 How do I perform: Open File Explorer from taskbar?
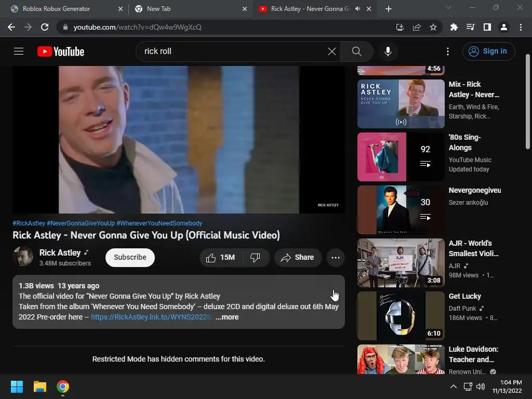39,387
